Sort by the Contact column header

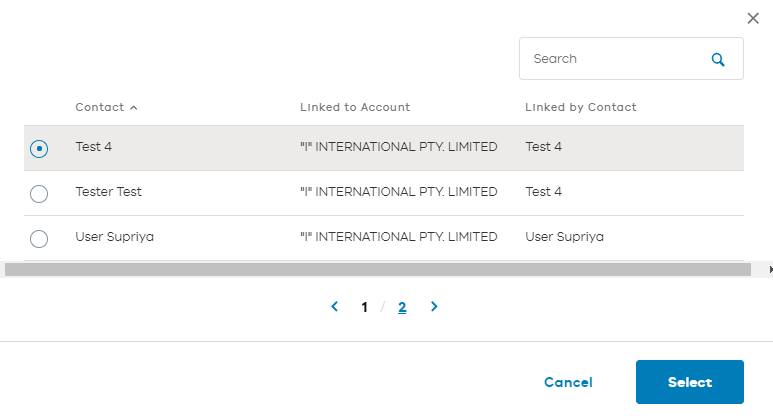[x=100, y=107]
